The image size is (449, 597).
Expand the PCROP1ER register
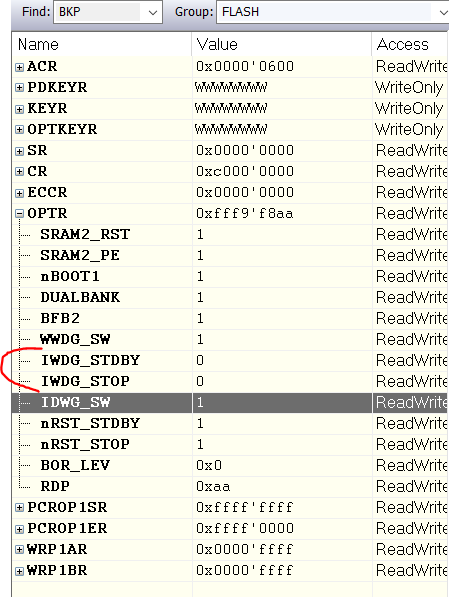(x=19, y=529)
